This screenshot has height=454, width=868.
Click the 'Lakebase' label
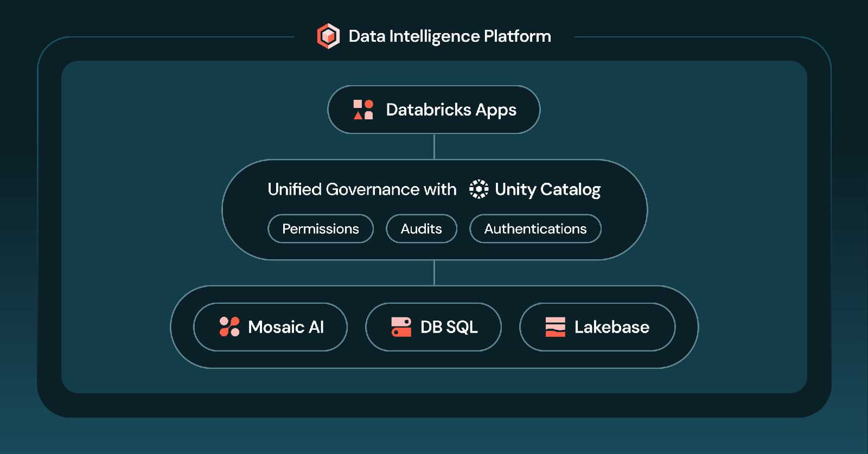(612, 327)
